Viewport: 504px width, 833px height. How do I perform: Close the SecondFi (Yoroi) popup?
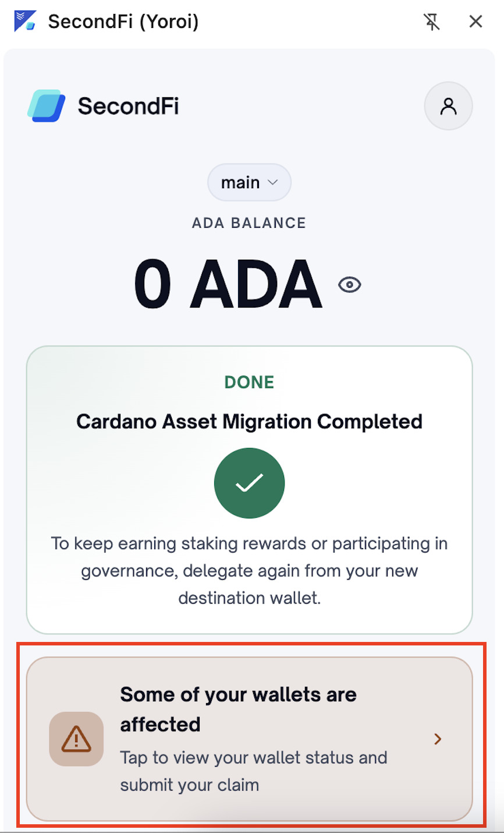(475, 22)
